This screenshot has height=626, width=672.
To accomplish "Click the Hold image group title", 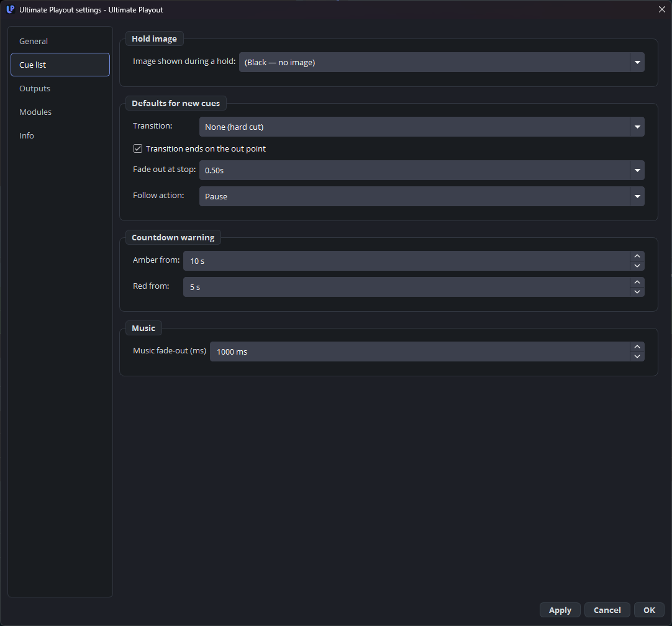I will (154, 39).
